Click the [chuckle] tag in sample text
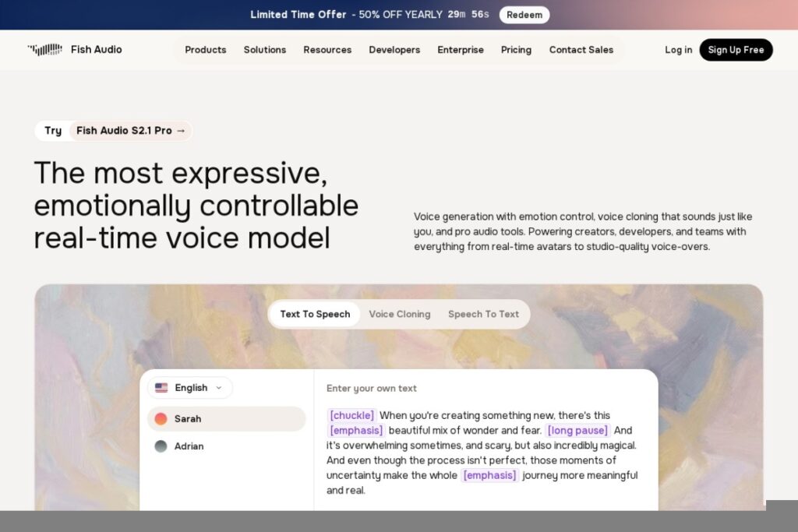 pyautogui.click(x=351, y=415)
